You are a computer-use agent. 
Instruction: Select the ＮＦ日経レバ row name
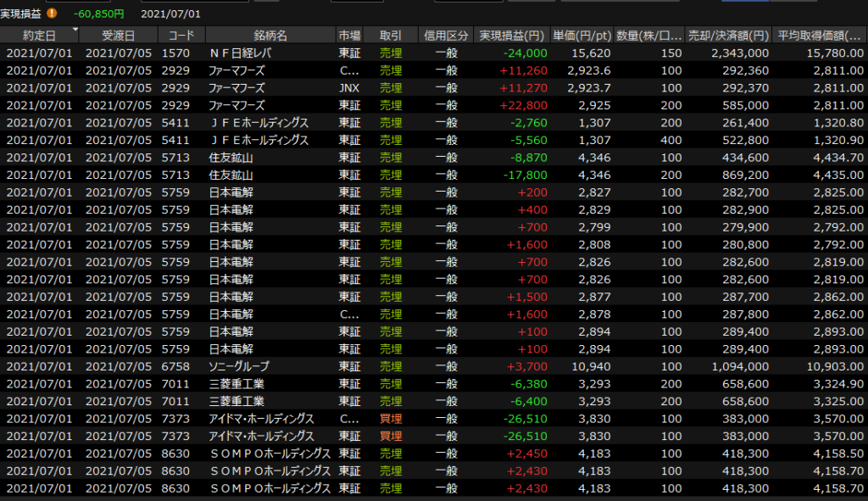point(240,53)
